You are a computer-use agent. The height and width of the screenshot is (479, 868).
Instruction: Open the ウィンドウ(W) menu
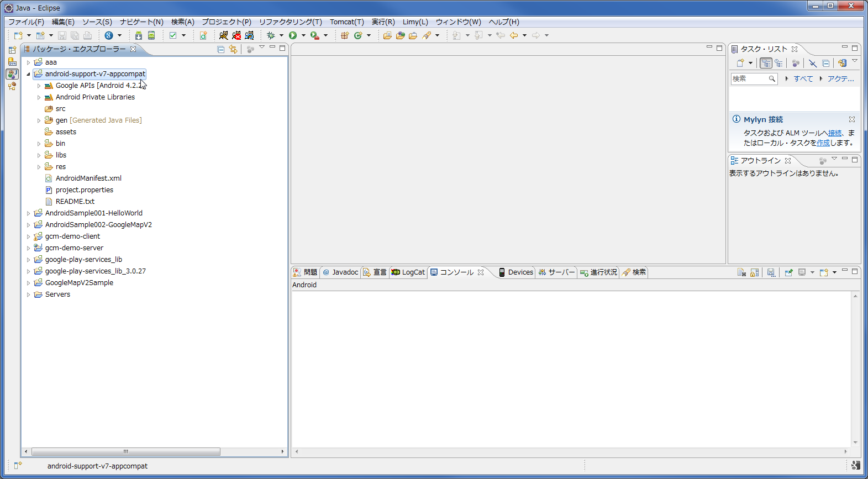pos(458,22)
